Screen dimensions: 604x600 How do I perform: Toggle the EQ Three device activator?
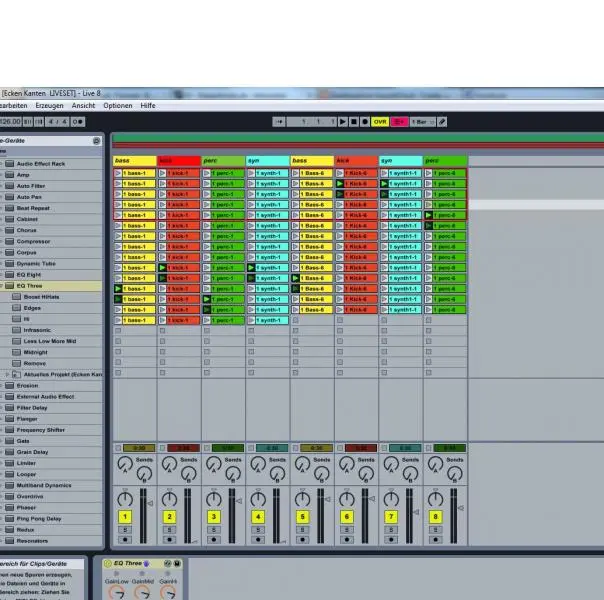[109, 564]
